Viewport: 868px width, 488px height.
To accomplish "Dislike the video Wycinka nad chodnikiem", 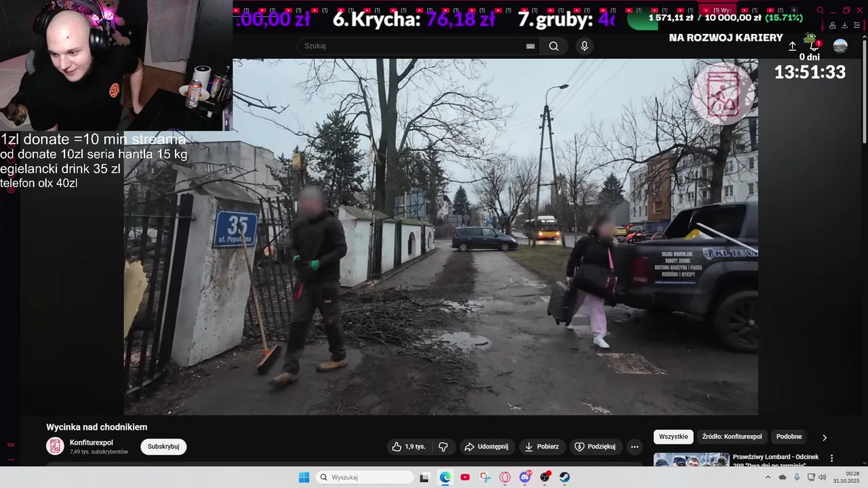I will point(443,447).
